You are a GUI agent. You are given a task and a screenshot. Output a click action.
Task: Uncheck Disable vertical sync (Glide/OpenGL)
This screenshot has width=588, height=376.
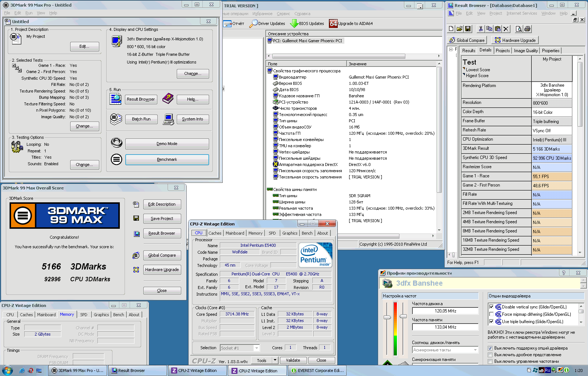click(491, 307)
